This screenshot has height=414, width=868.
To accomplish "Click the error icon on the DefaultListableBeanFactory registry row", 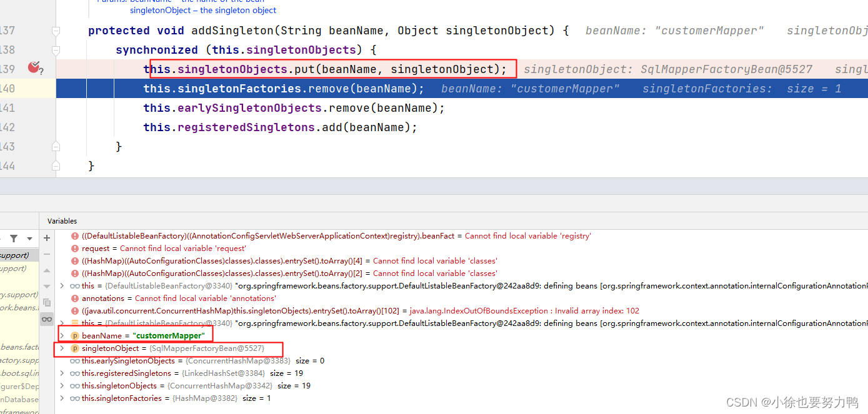I will [75, 236].
